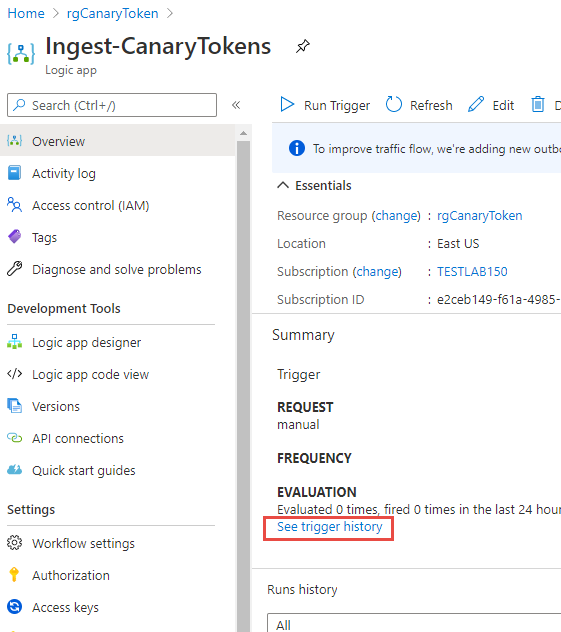Click change link for Resource group
Image resolution: width=561 pixels, height=632 pixels.
(396, 216)
